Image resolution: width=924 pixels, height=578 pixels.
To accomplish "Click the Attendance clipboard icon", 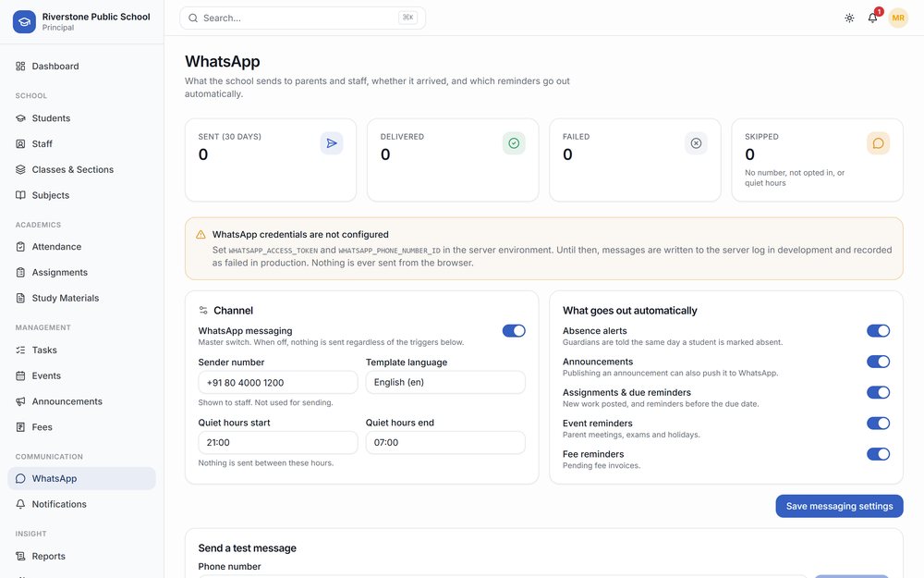I will pyautogui.click(x=20, y=247).
